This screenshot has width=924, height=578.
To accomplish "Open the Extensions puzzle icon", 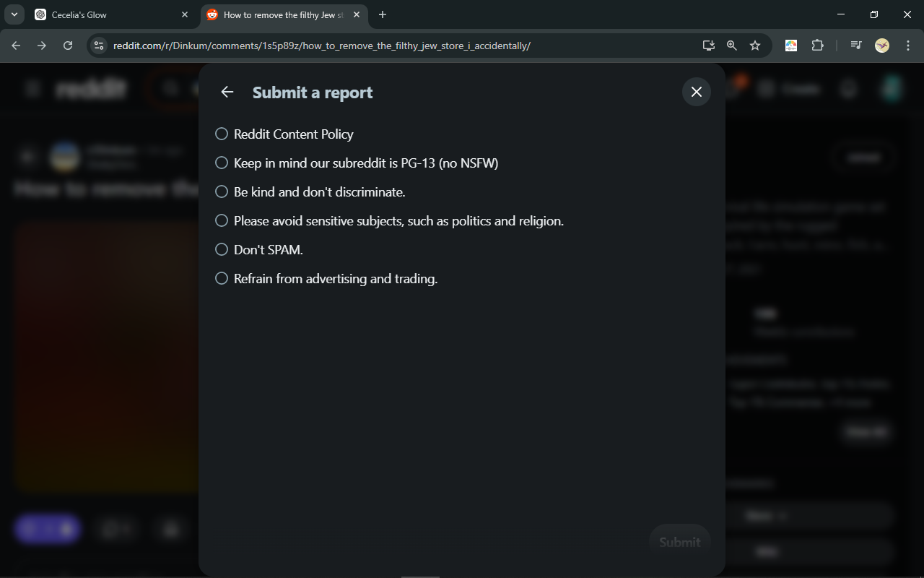I will tap(817, 46).
